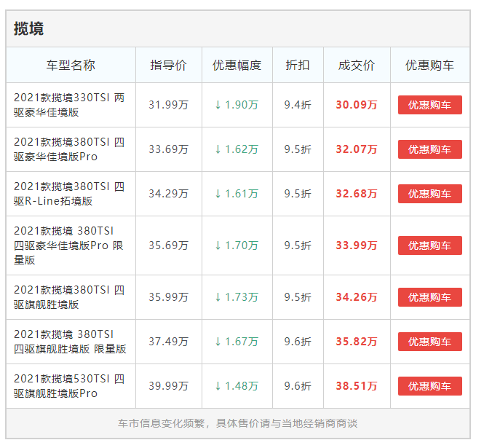The width and height of the screenshot is (484, 448).
Task: Click 9.5折 in the 35.99万 row
Action: 298,297
